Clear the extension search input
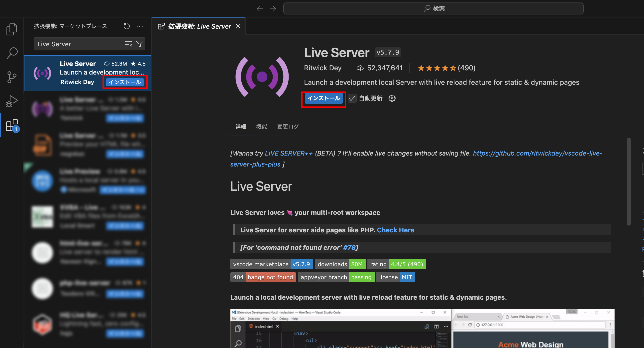644x348 pixels. [x=128, y=44]
